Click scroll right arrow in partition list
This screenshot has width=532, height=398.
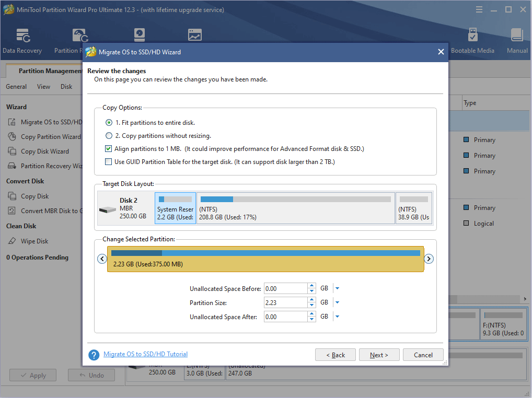[x=525, y=299]
